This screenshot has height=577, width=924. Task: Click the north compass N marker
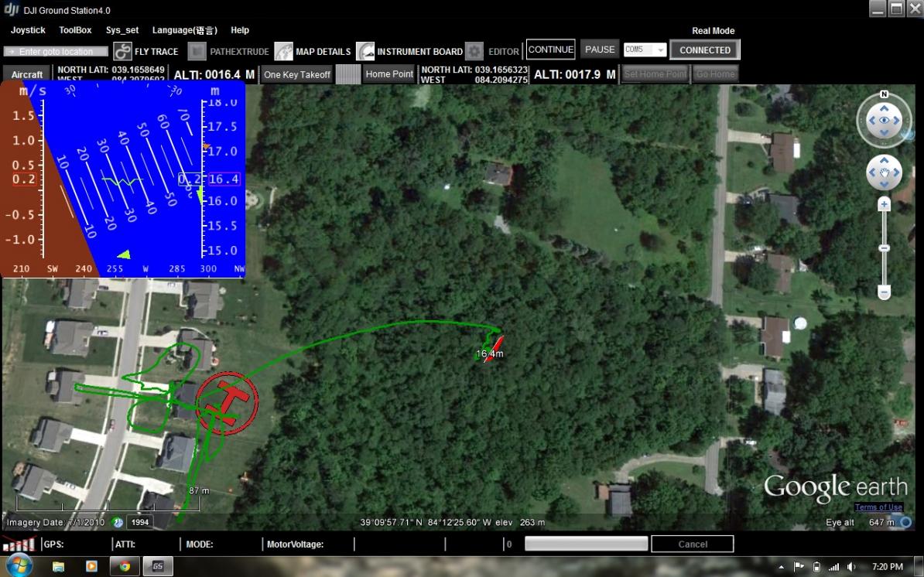884,94
